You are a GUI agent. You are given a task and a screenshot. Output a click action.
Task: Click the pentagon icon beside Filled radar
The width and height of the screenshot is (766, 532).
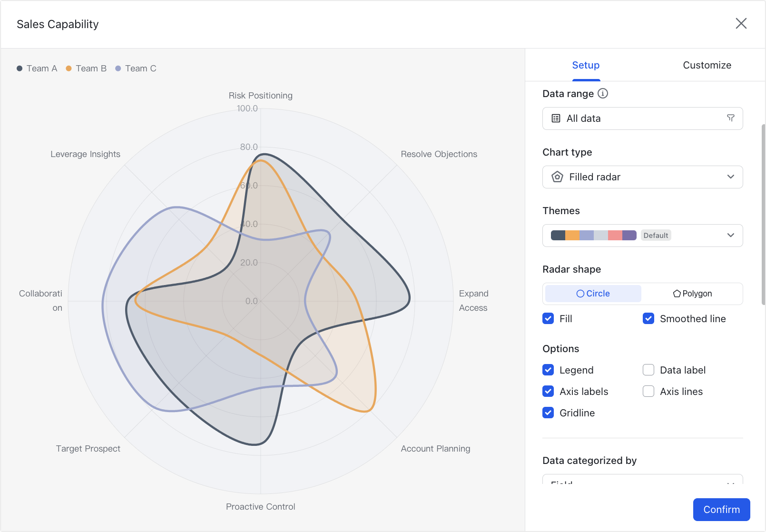(557, 177)
